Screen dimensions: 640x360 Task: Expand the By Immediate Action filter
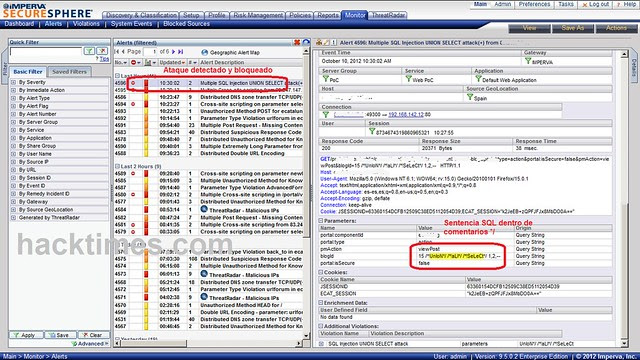[x=13, y=90]
